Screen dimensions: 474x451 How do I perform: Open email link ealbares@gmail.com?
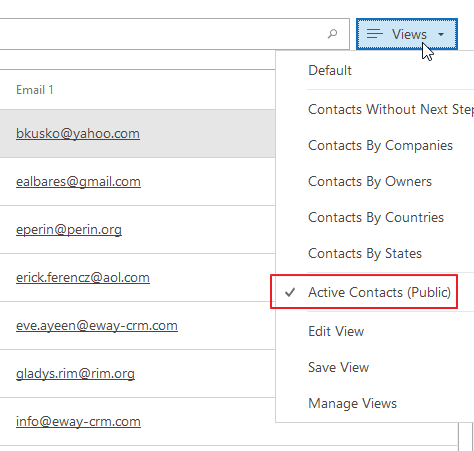pos(78,182)
